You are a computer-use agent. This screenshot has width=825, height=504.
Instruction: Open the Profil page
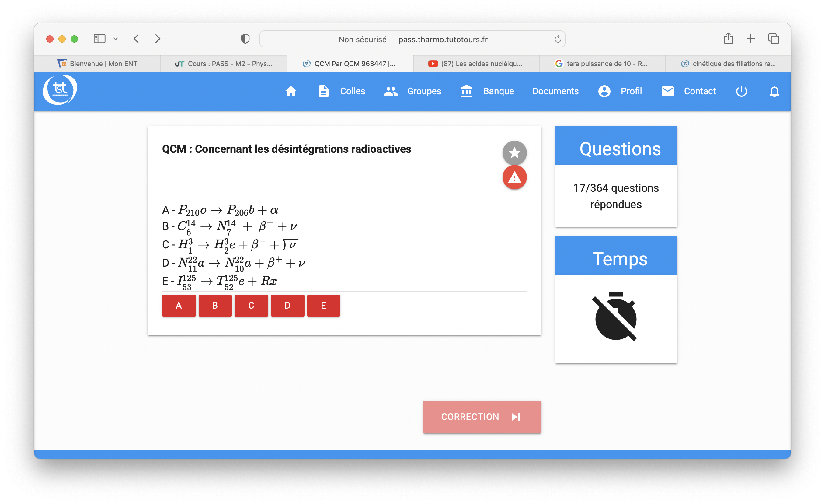click(631, 91)
